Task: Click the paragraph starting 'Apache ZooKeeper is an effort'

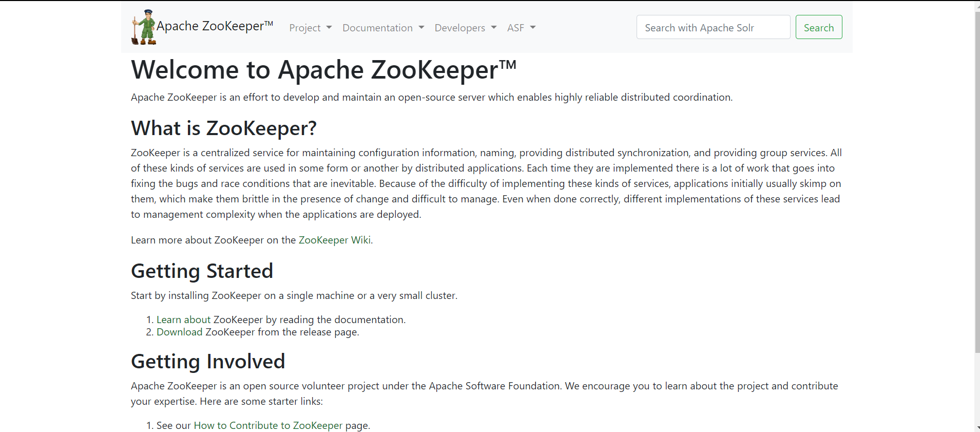Action: (x=432, y=97)
